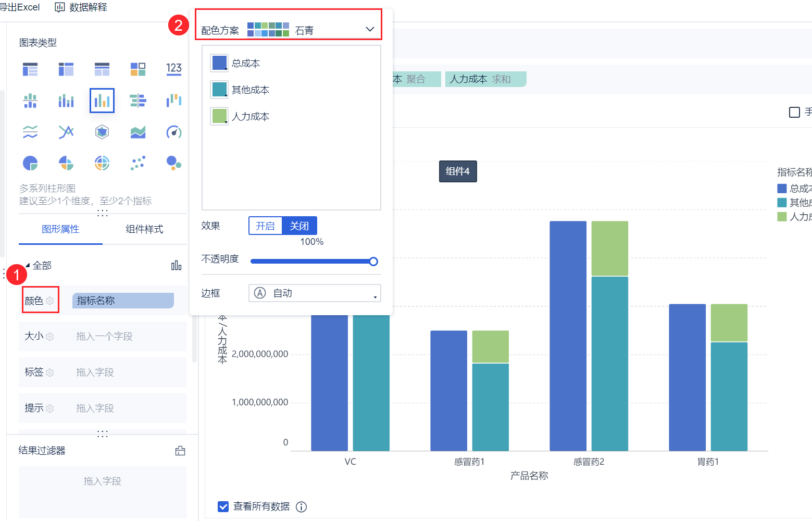The width and height of the screenshot is (812, 521).
Task: Open the 总成本 color swatch
Action: (219, 63)
